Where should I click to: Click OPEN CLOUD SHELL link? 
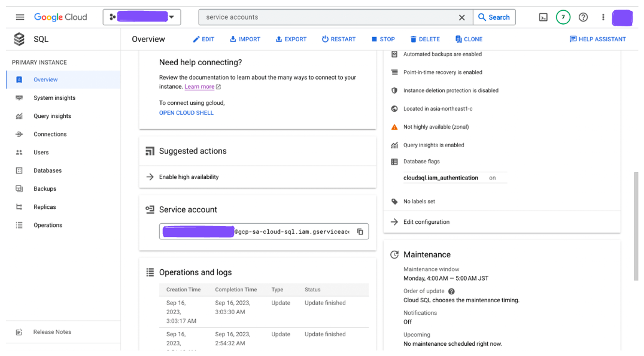click(186, 113)
